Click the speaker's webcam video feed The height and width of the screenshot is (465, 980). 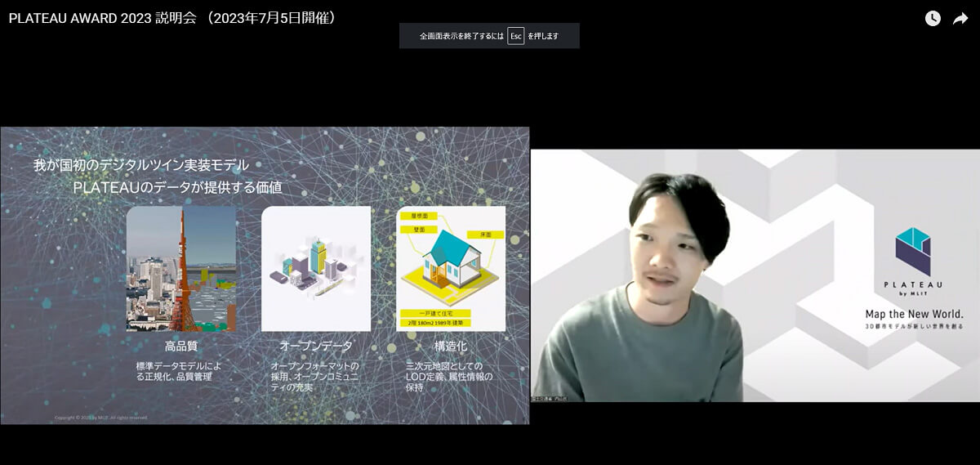(755, 275)
